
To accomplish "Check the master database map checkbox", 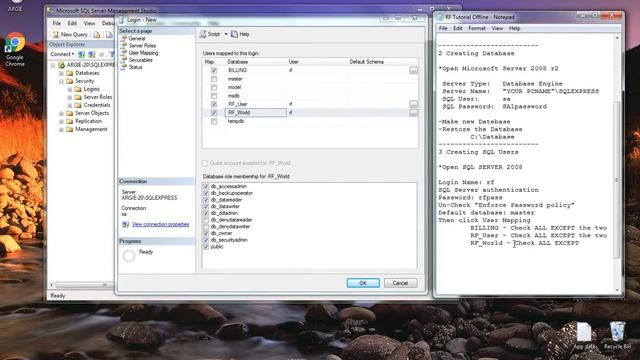I will [214, 79].
